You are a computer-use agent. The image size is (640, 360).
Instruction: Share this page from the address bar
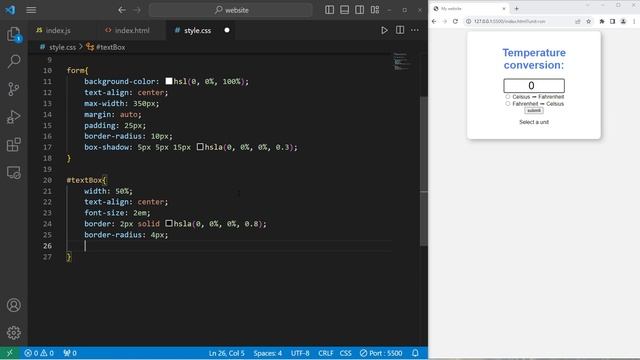(578, 21)
